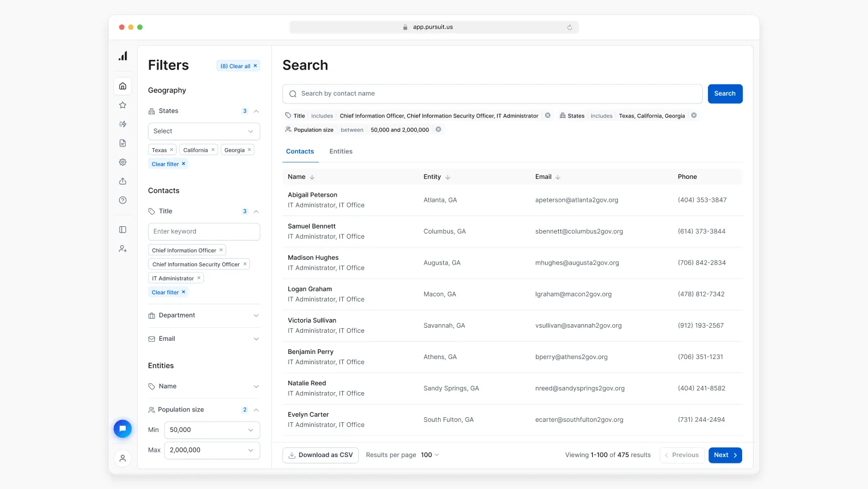Select contact Abigail Peterson

point(313,195)
